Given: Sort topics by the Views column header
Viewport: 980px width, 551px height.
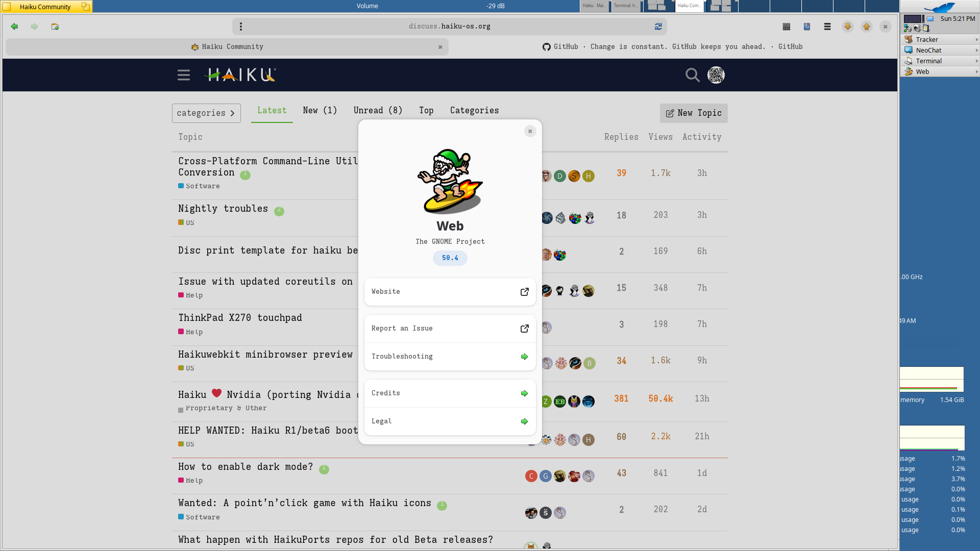Looking at the screenshot, I should (x=660, y=137).
